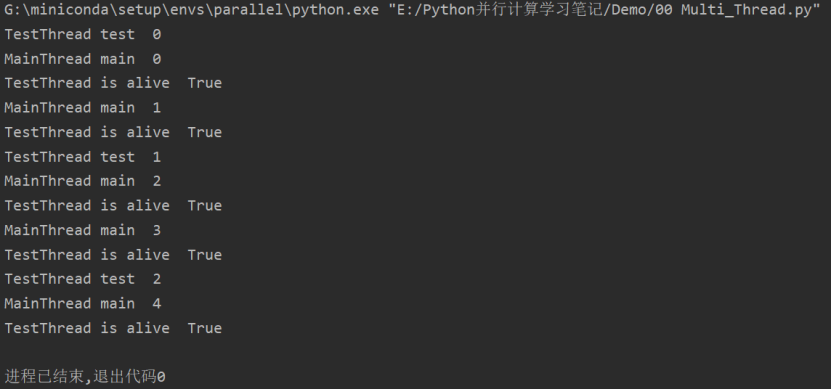831x390 pixels.
Task: Click the process finished exit code message
Action: coord(85,377)
